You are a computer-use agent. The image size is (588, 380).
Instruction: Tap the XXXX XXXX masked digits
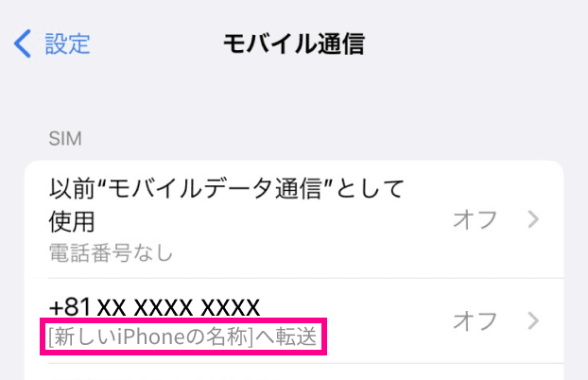click(197, 307)
